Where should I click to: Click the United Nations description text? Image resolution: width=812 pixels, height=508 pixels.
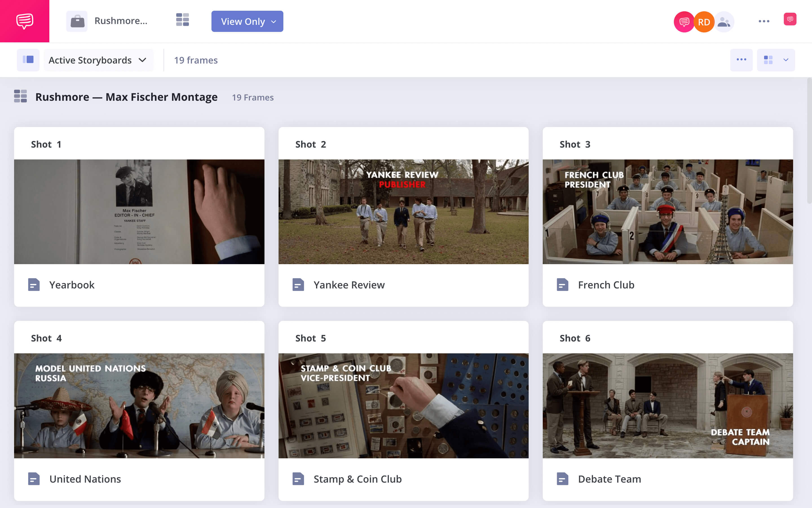[85, 479]
